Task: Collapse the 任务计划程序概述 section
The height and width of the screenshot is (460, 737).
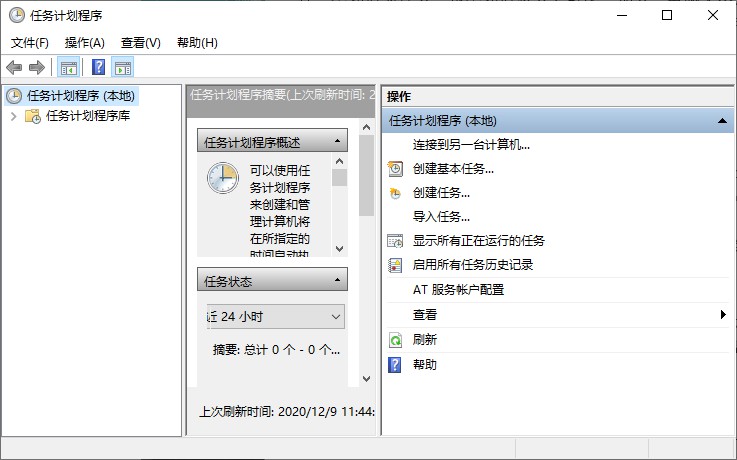Action: pyautogui.click(x=338, y=142)
